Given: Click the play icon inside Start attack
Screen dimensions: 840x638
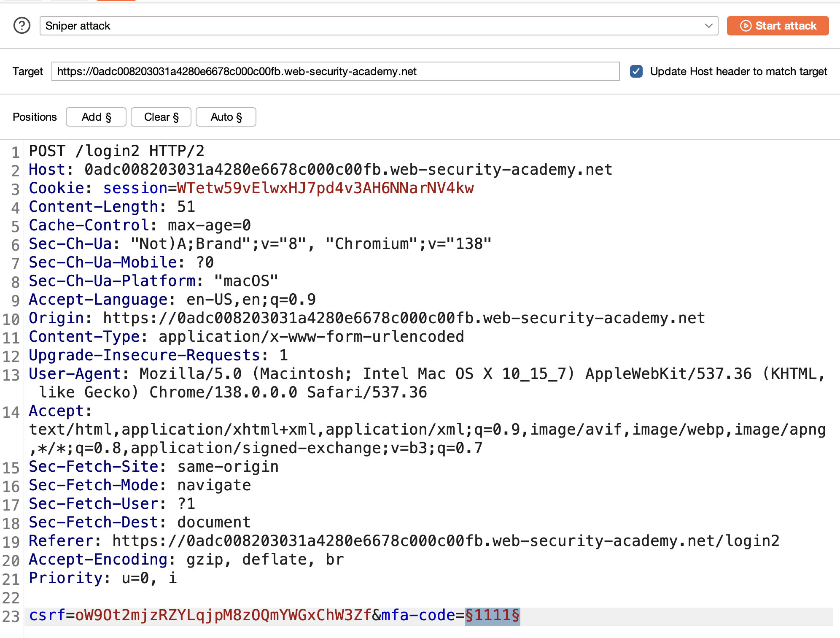Looking at the screenshot, I should [746, 26].
